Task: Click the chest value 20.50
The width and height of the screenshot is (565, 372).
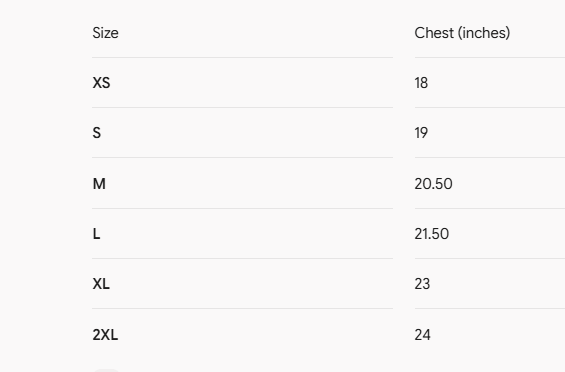Action: [x=433, y=184]
